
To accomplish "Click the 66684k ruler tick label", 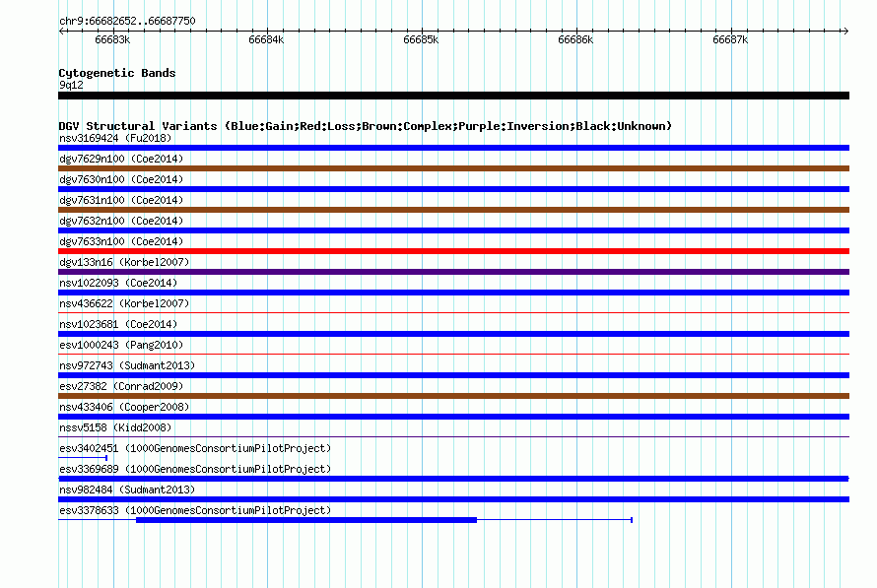I will [266, 39].
